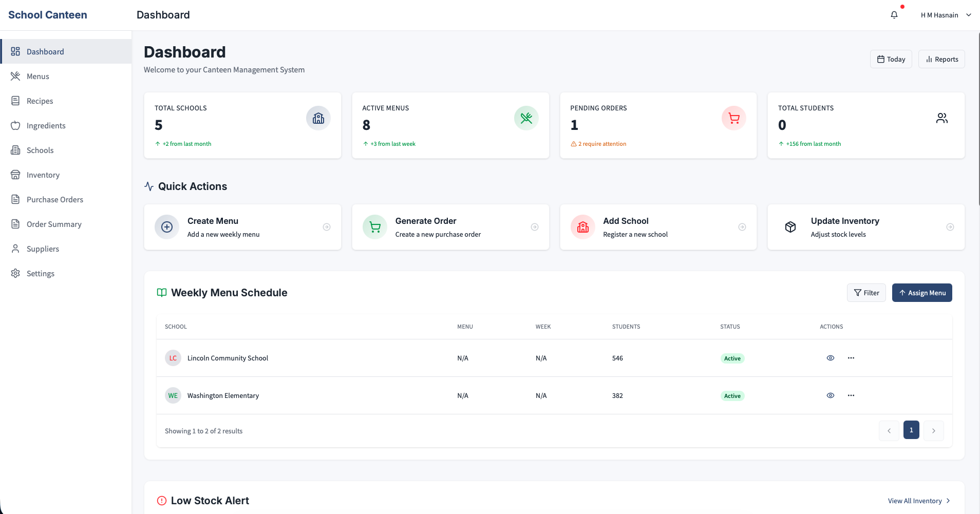Go to previous page of schedule
Image resolution: width=980 pixels, height=514 pixels.
[x=889, y=431]
